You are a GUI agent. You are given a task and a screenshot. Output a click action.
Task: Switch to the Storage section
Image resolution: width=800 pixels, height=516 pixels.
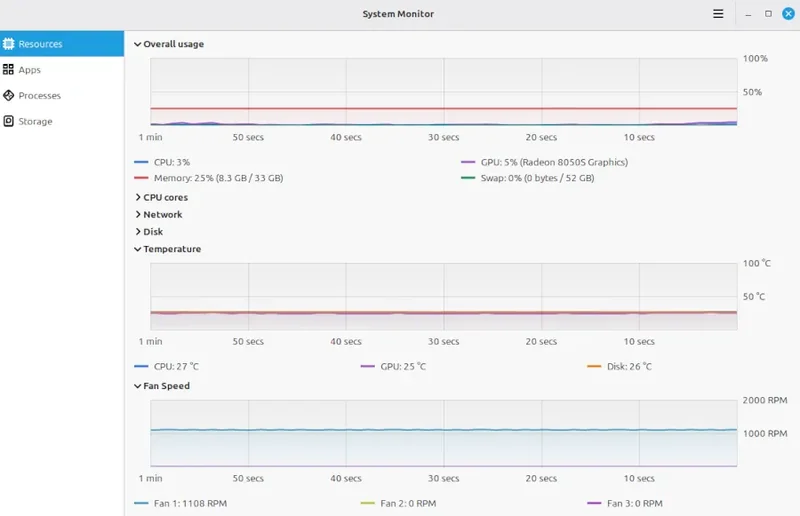point(62,121)
